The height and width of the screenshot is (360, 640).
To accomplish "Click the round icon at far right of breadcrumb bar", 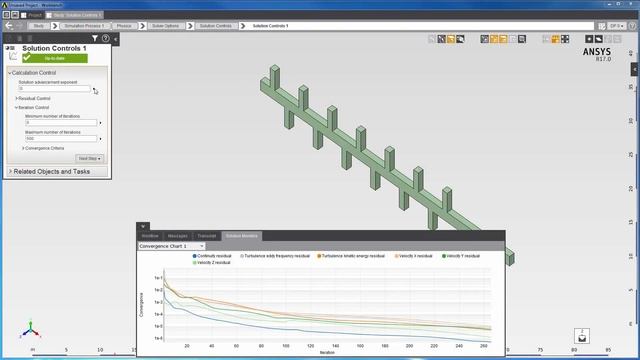I will pyautogui.click(x=632, y=26).
